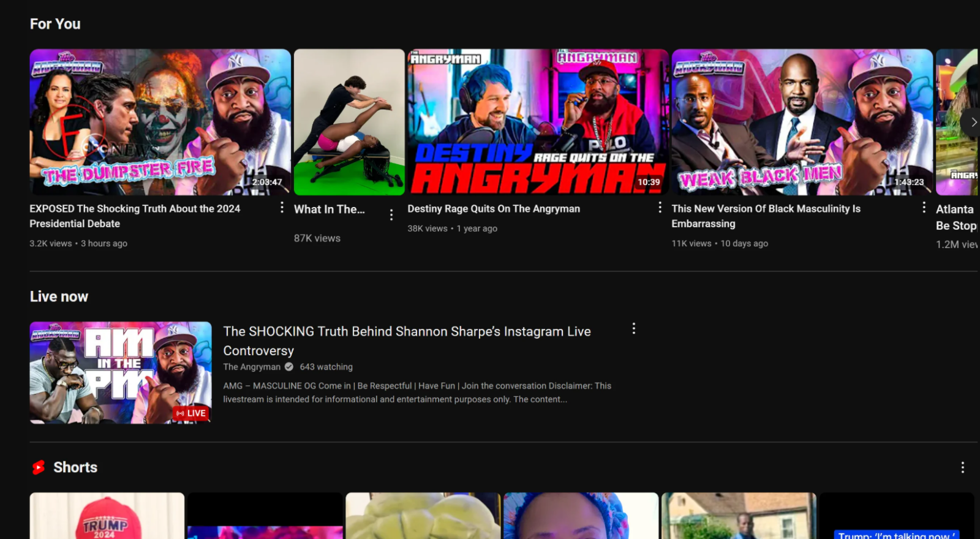
Task: Click '3.2K views • 3 hours ago' text
Action: pyautogui.click(x=78, y=243)
